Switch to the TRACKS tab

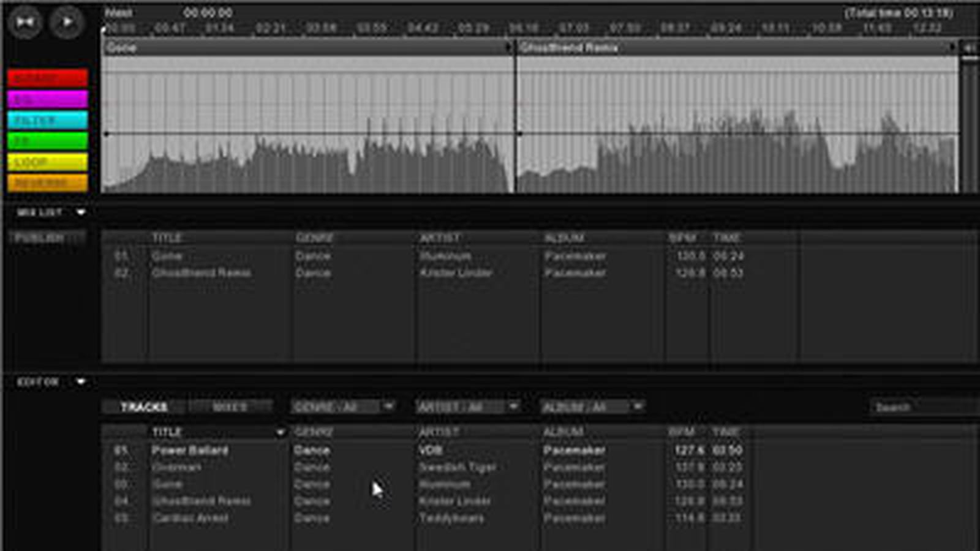pyautogui.click(x=144, y=407)
